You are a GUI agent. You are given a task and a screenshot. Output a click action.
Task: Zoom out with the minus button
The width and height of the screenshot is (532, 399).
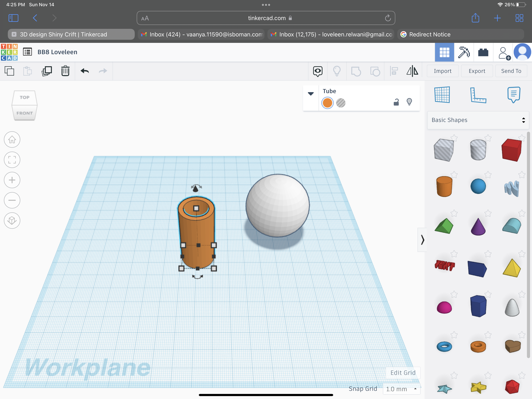click(x=12, y=200)
